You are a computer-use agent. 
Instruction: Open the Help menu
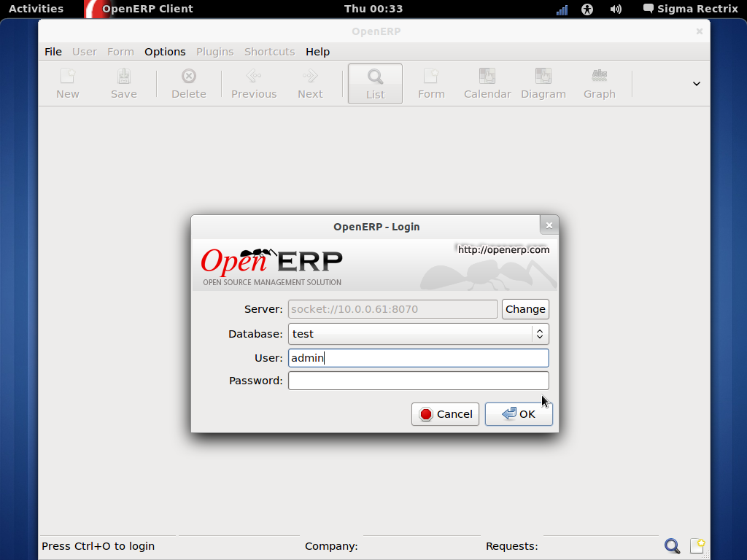[x=318, y=52]
